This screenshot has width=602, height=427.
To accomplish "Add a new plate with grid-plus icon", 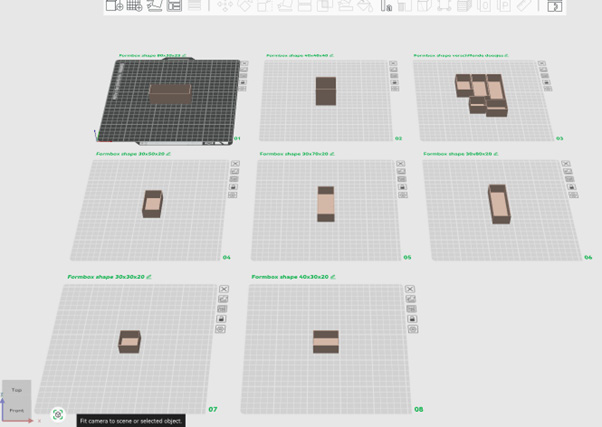I will 134,5.
